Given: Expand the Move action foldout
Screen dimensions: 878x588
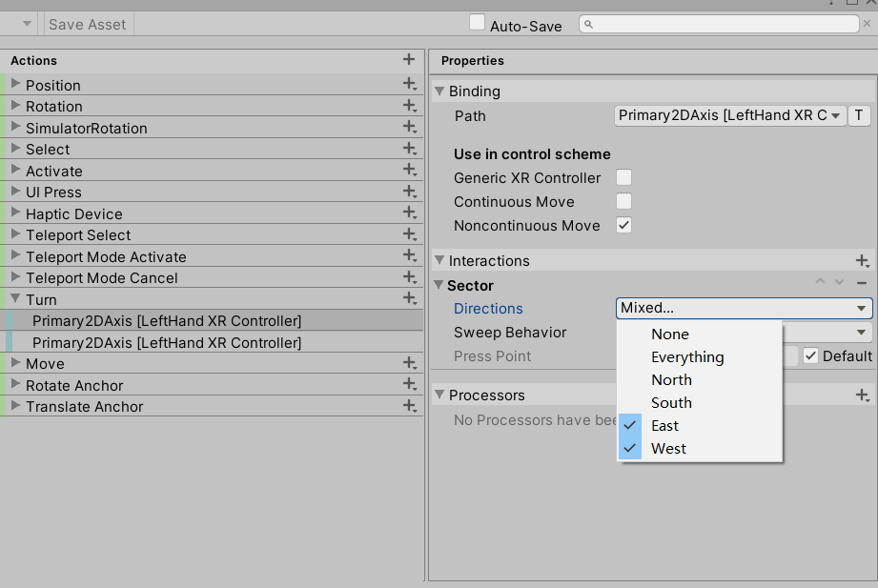Looking at the screenshot, I should [15, 363].
